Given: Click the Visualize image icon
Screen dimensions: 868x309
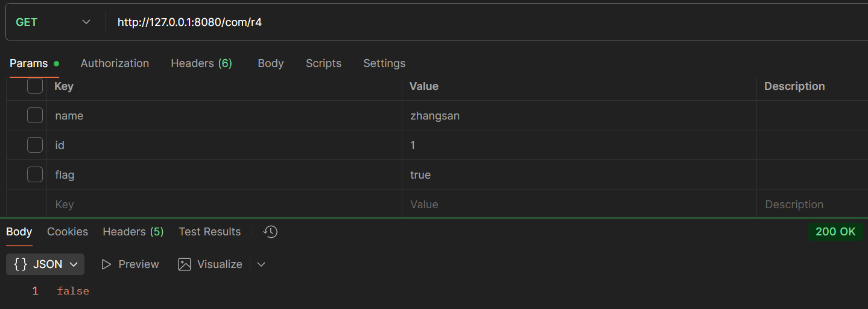Looking at the screenshot, I should tap(185, 264).
